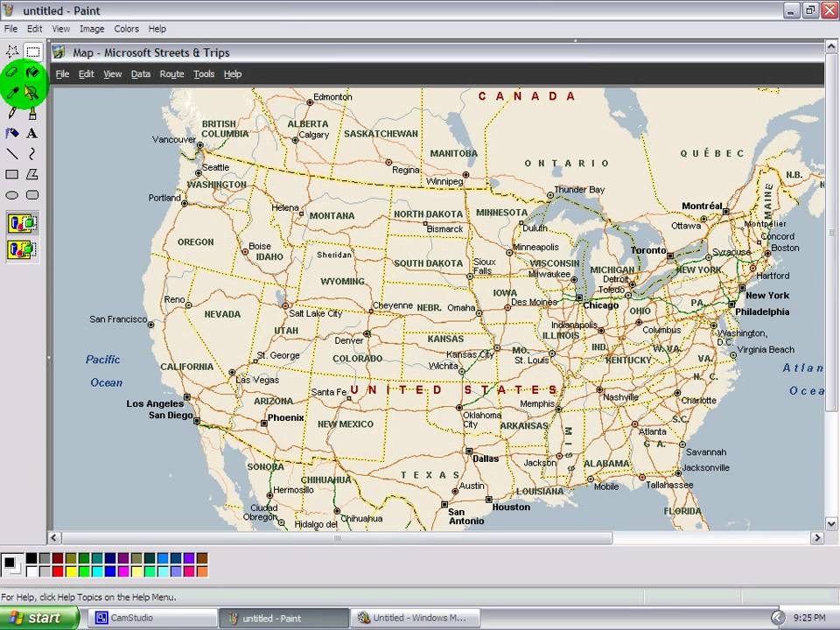Select the cyan swatch
This screenshot has width=840, height=630.
click(x=97, y=571)
